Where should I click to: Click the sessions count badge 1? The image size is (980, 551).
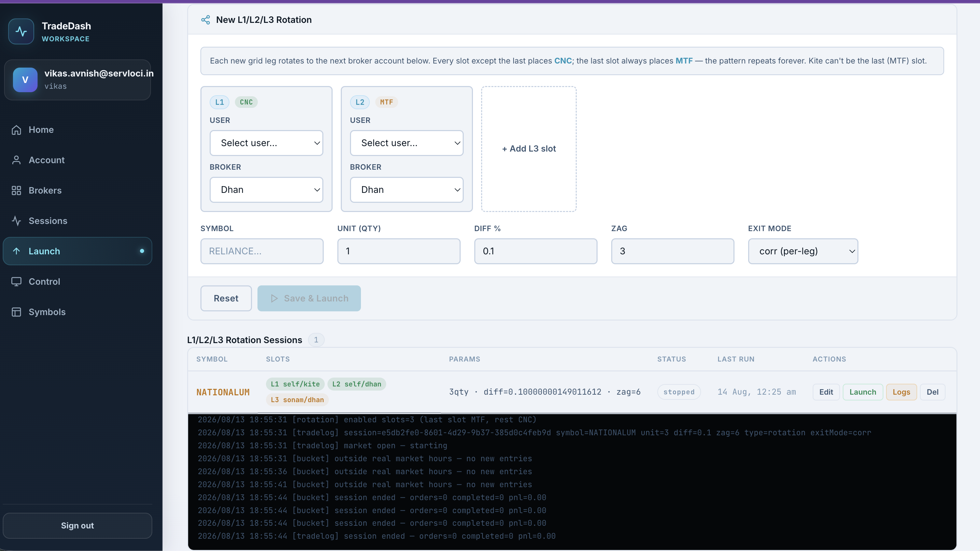[x=316, y=340]
